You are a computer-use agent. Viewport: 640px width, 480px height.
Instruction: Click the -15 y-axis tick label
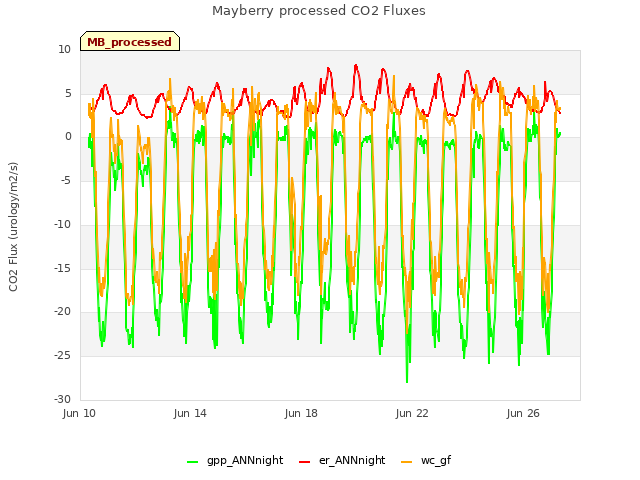tap(63, 268)
